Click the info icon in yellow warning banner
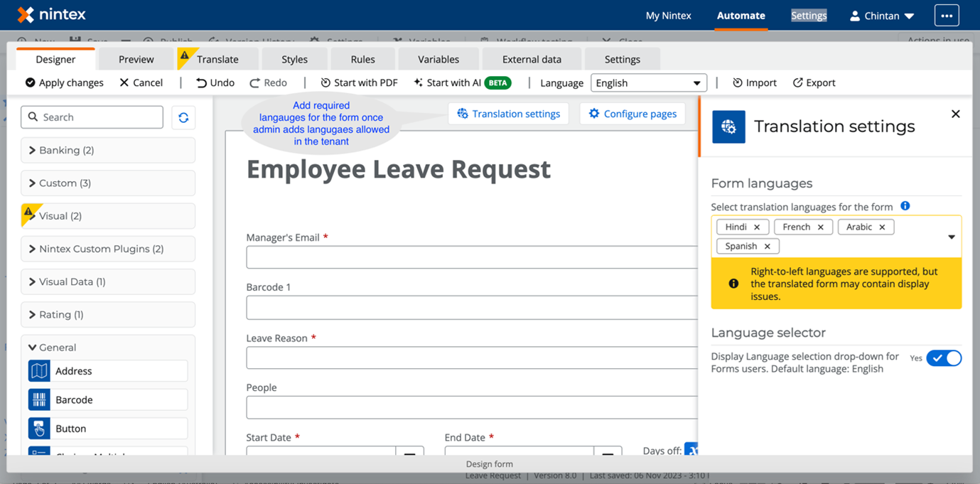 point(733,284)
